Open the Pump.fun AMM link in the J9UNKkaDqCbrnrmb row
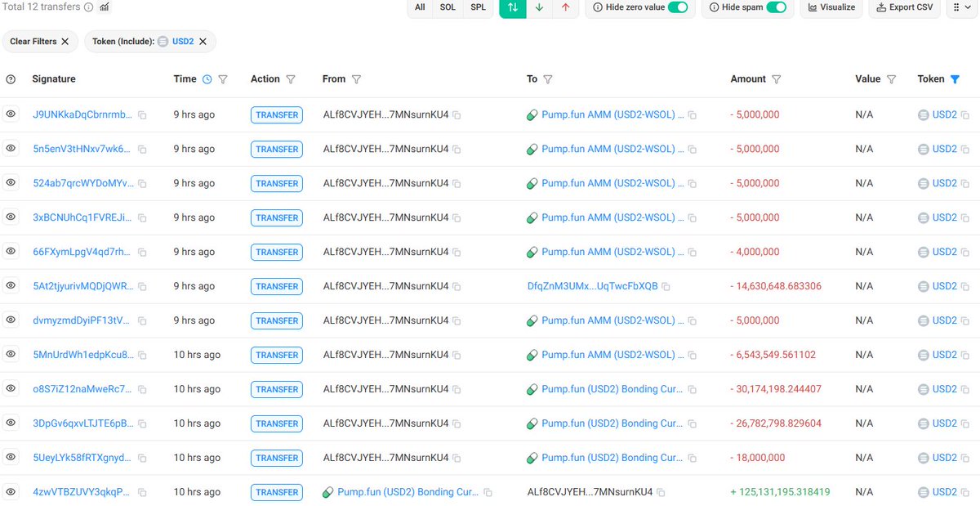Screen dimensions: 980x506 pyautogui.click(x=612, y=115)
